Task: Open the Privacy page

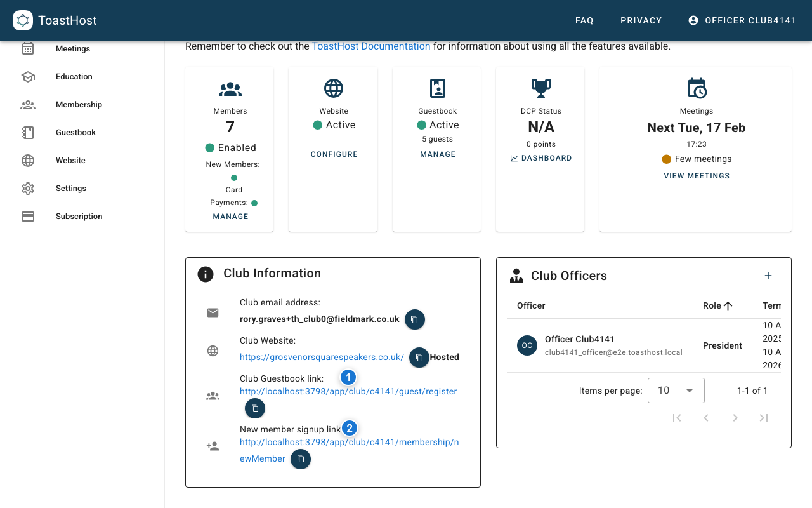Action: (641, 20)
